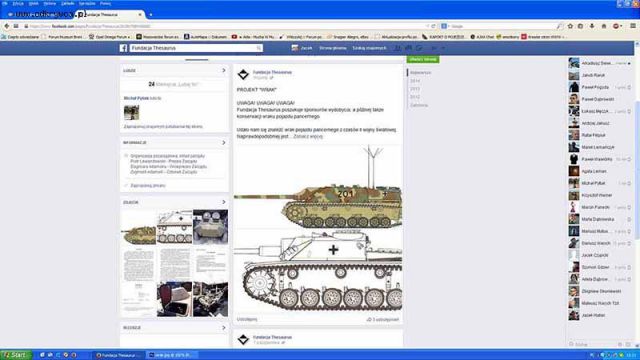Expand the Zdjęcia section arrow
This screenshot has height=360, width=640.
pyautogui.click(x=224, y=202)
